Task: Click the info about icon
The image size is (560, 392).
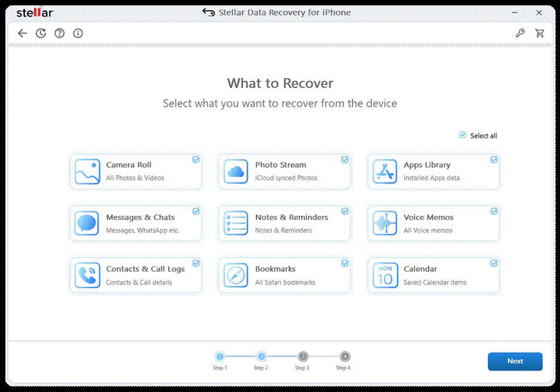Action: (x=78, y=33)
